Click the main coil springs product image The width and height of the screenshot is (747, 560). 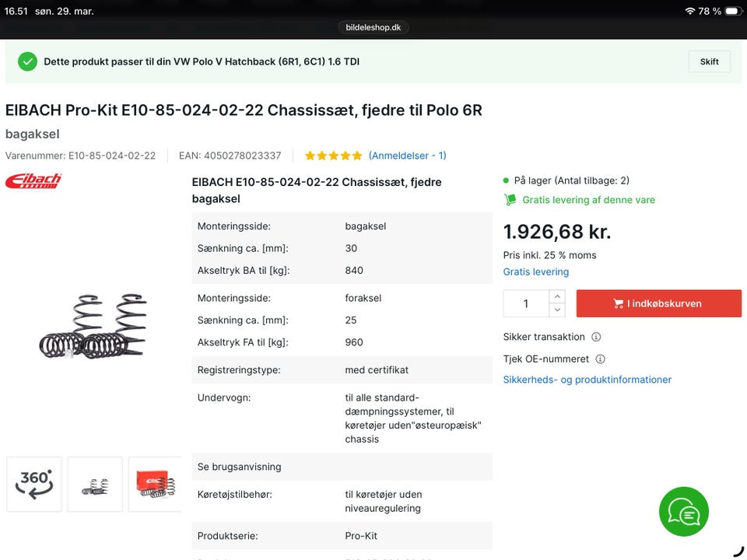pyautogui.click(x=93, y=327)
